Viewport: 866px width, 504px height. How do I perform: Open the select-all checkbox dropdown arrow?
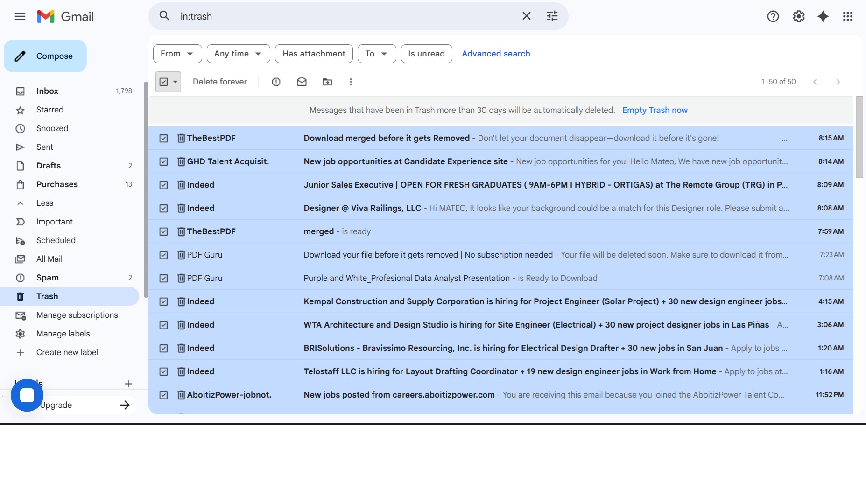pos(176,82)
